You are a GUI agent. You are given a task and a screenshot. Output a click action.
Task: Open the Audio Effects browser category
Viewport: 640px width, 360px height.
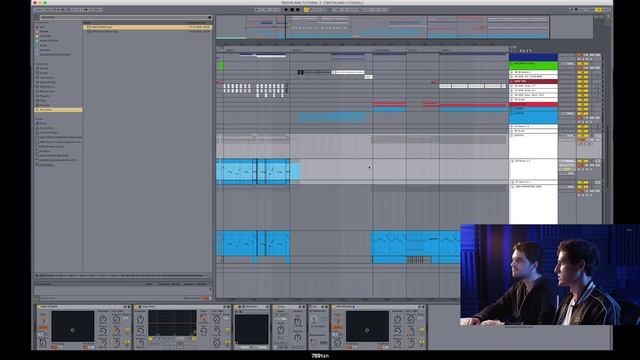[x=48, y=82]
